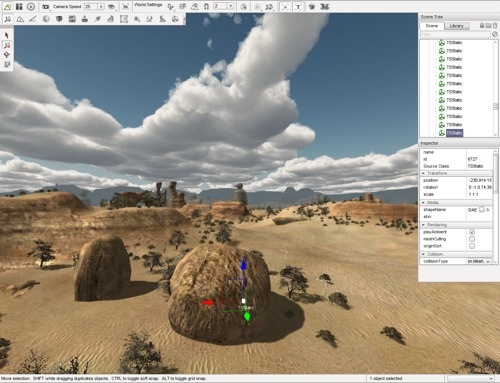This screenshot has width=500, height=383.
Task: Toggle the render object handles icon
Action: tap(285, 7)
